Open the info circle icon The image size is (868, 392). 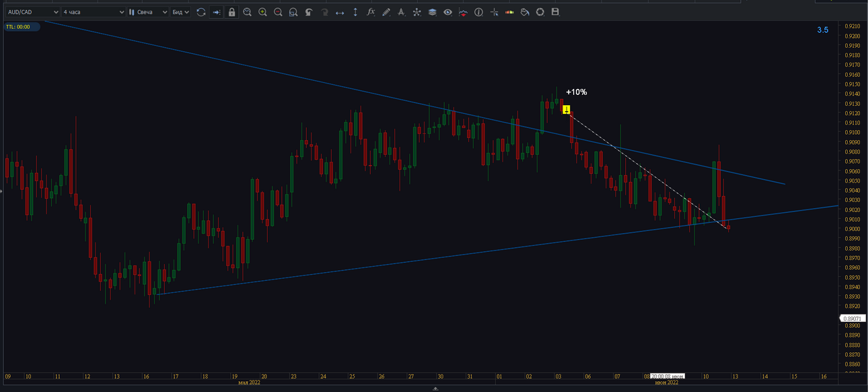[x=479, y=12]
